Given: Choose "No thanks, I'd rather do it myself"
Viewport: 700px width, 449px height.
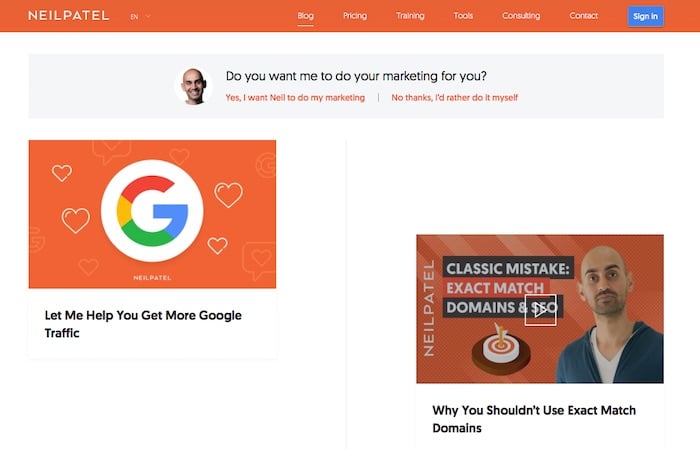Looking at the screenshot, I should tap(454, 98).
